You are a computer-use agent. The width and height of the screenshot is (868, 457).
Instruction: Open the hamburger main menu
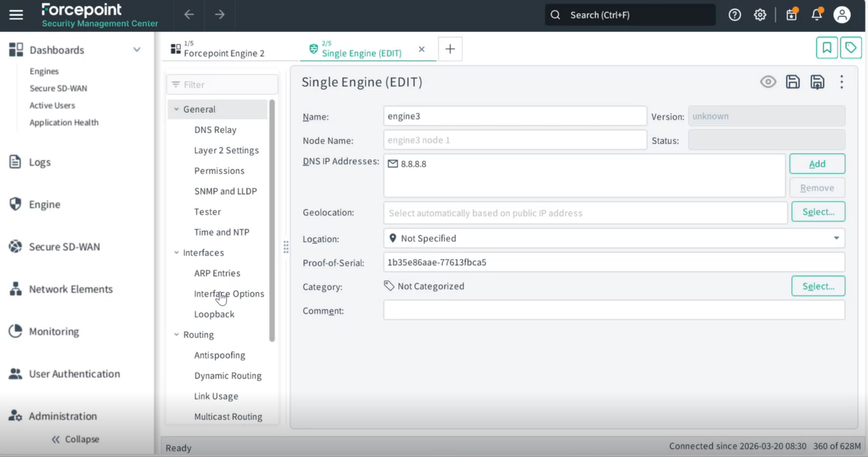pos(16,15)
